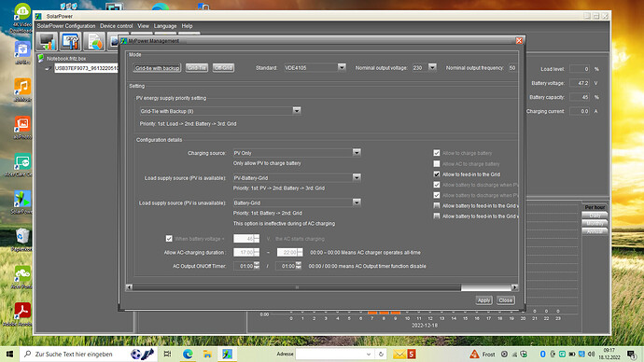Viewport: 644px width, 362px height.
Task: Adjust the first AC Output timer 01:00 spinner
Action: [x=257, y=266]
